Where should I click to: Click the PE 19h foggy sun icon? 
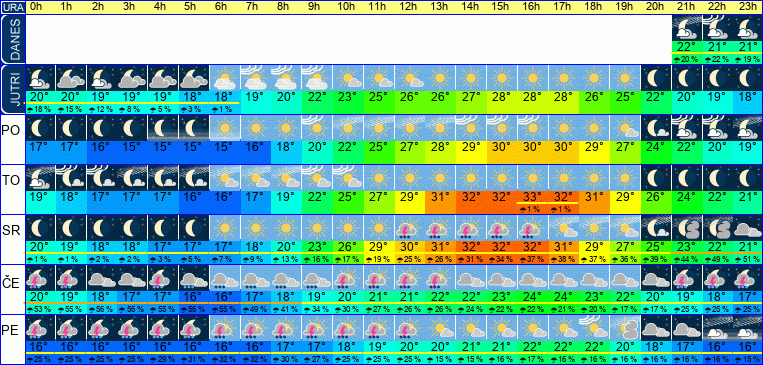pos(625,328)
